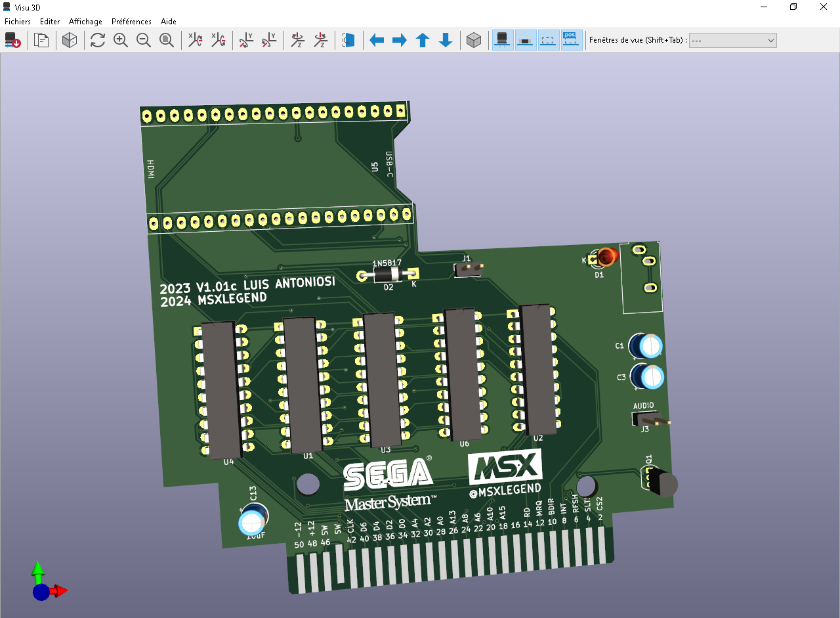This screenshot has width=840, height=618.
Task: Rotate Y clockwise
Action: pyautogui.click(x=246, y=40)
